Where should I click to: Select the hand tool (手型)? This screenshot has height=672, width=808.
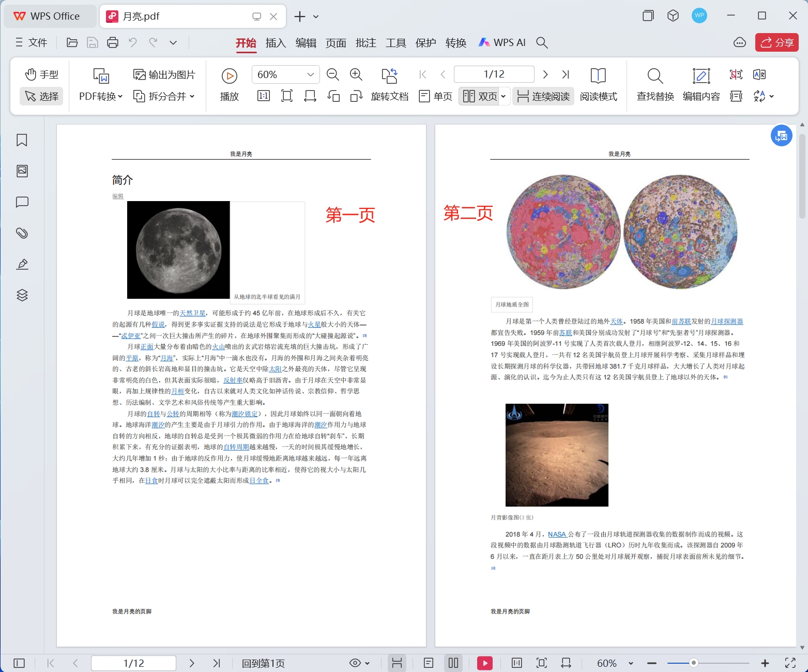click(41, 74)
